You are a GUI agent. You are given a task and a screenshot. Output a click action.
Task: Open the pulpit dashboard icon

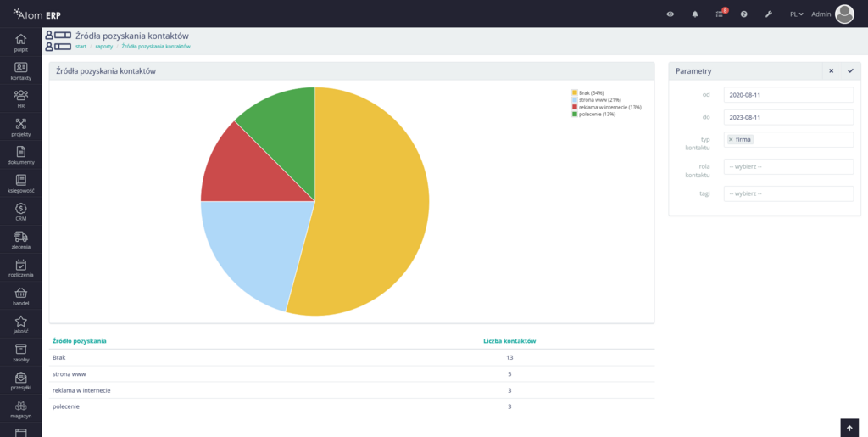(21, 41)
